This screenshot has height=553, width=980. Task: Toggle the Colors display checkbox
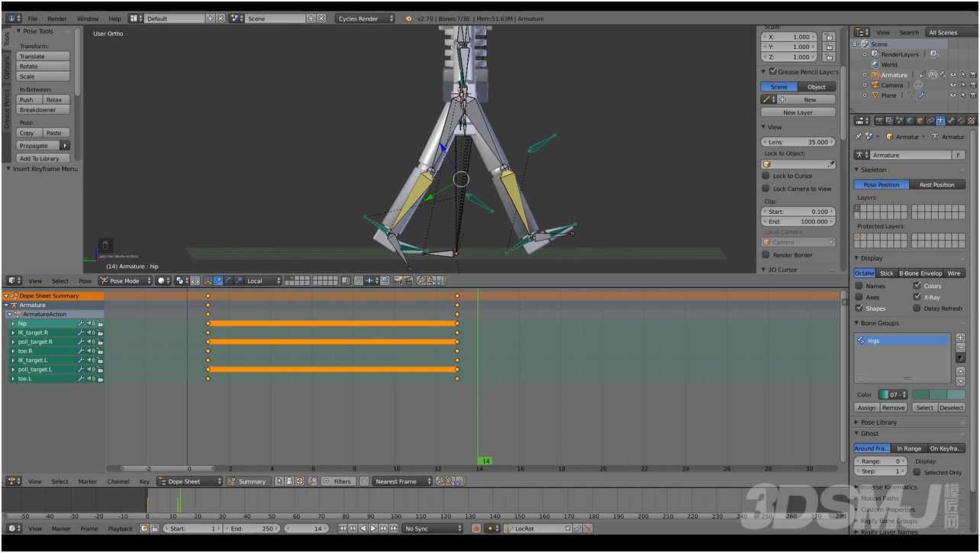(917, 286)
